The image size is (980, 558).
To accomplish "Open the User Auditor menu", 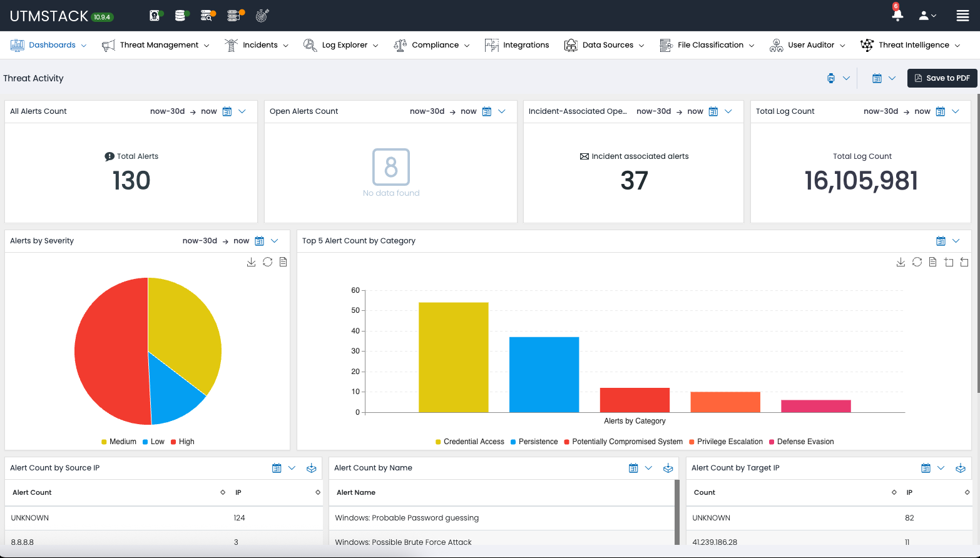I will [x=807, y=45].
